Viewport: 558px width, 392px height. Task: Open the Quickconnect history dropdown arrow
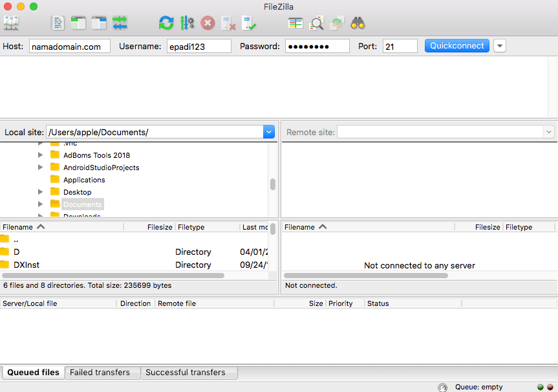499,46
